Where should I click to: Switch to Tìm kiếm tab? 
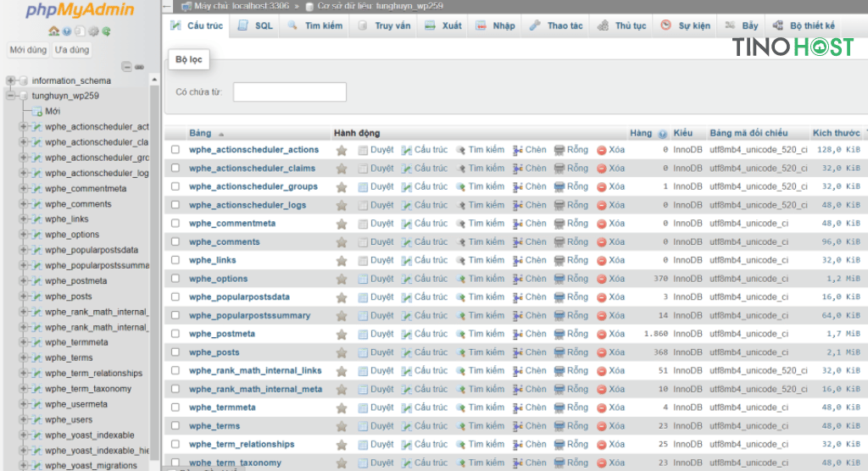(315, 25)
